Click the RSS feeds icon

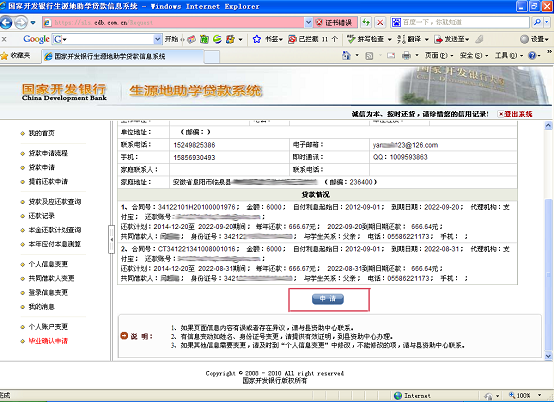[369, 56]
